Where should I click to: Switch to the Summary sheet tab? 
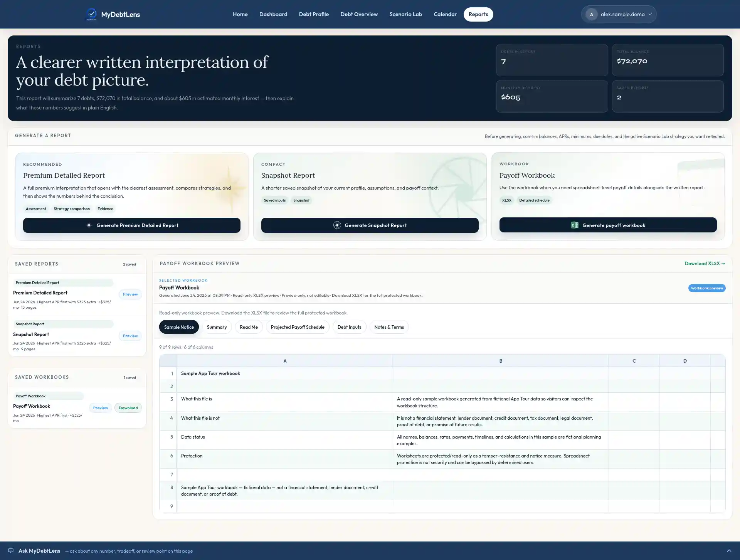click(217, 327)
